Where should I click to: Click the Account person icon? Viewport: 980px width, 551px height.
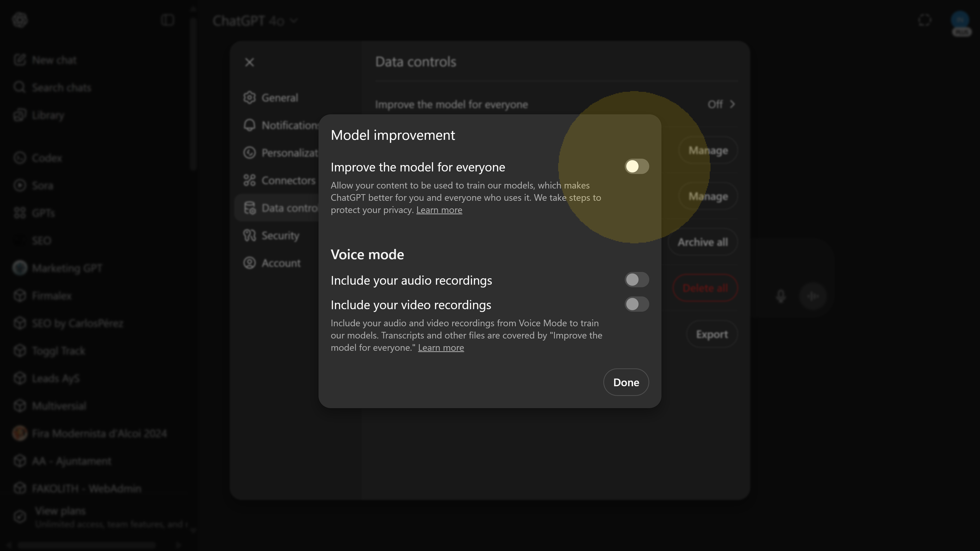tap(249, 263)
